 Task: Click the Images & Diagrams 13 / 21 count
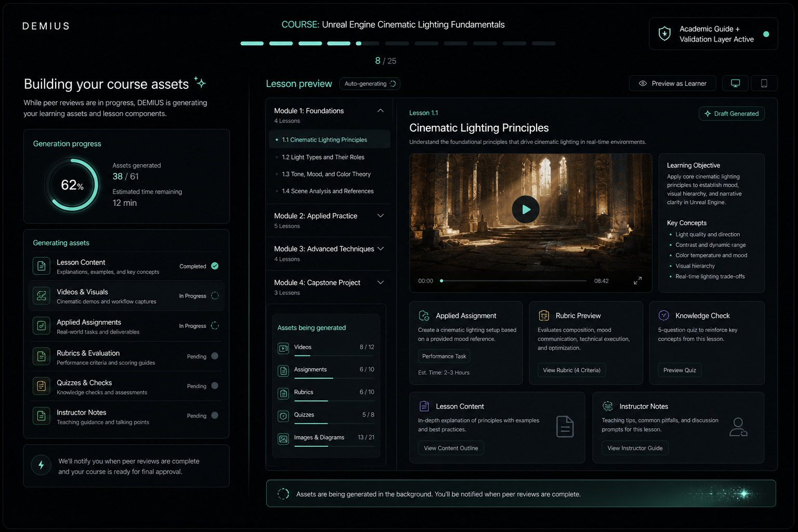(x=366, y=437)
